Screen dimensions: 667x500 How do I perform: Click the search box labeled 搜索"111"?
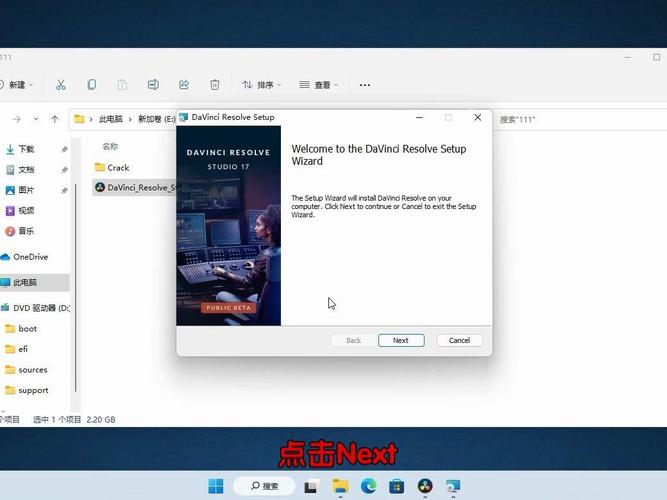[x=581, y=120]
